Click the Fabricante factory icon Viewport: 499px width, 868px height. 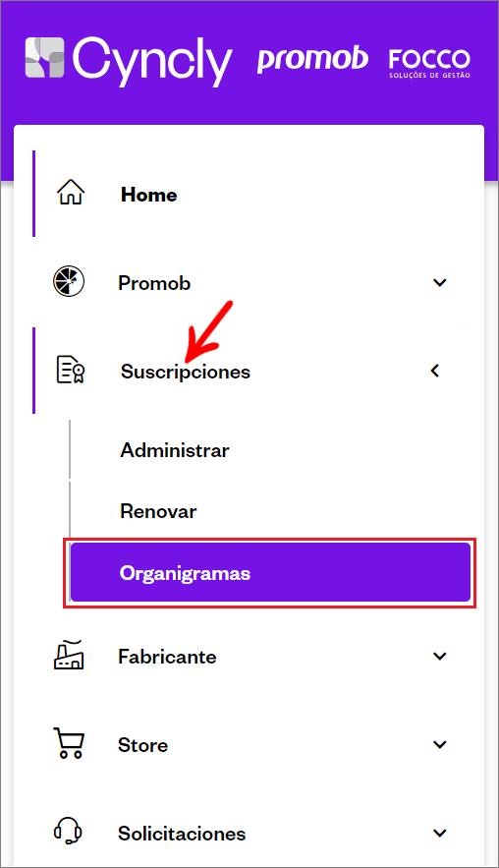69,655
